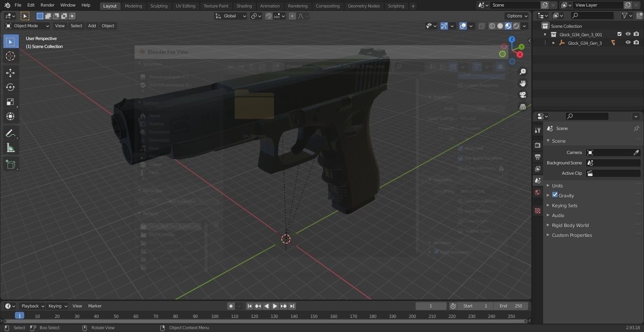Click the Z axis on the navigation gizmo
Viewport: 644px width, 332px height.
(512, 40)
